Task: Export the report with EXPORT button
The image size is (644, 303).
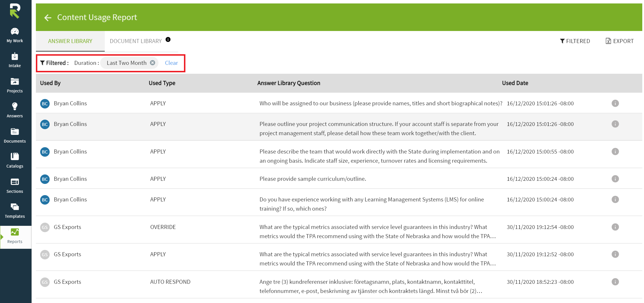Action: pyautogui.click(x=620, y=41)
